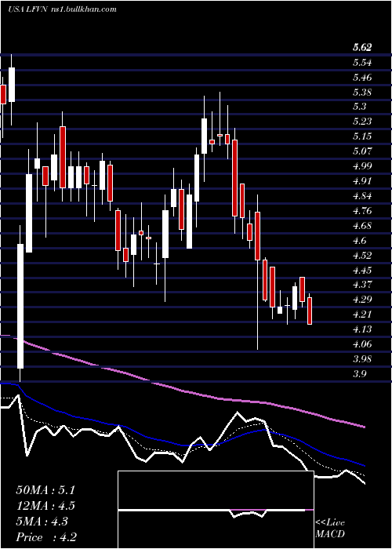Image resolution: width=392 pixels, height=549 pixels.
Task: Click the 4.21 price axis label
Action: click(x=362, y=314)
